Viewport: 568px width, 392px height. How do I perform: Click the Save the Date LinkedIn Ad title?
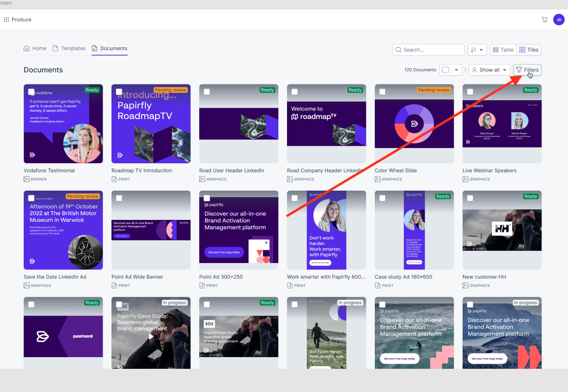[x=55, y=277]
